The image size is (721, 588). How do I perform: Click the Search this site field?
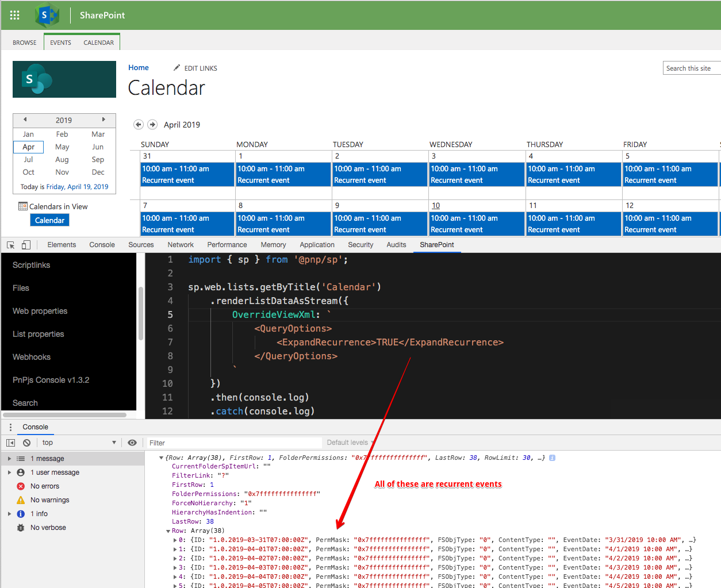(x=692, y=68)
